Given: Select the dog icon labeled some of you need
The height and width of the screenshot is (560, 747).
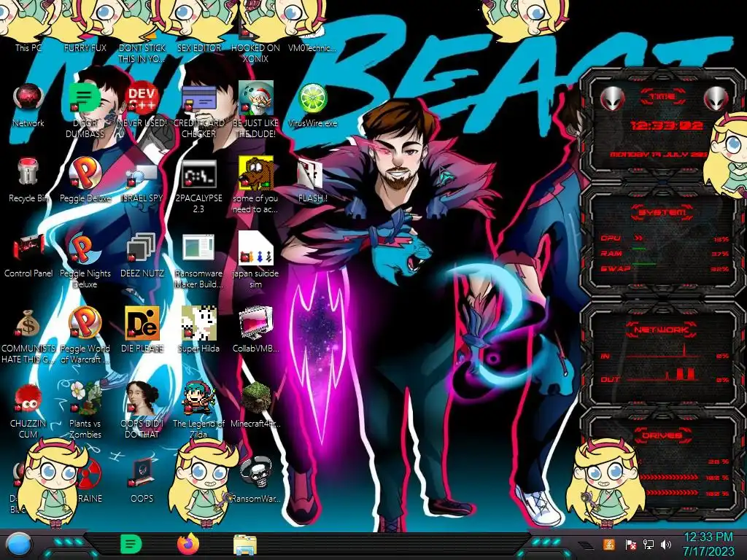Looking at the screenshot, I should pos(256,172).
